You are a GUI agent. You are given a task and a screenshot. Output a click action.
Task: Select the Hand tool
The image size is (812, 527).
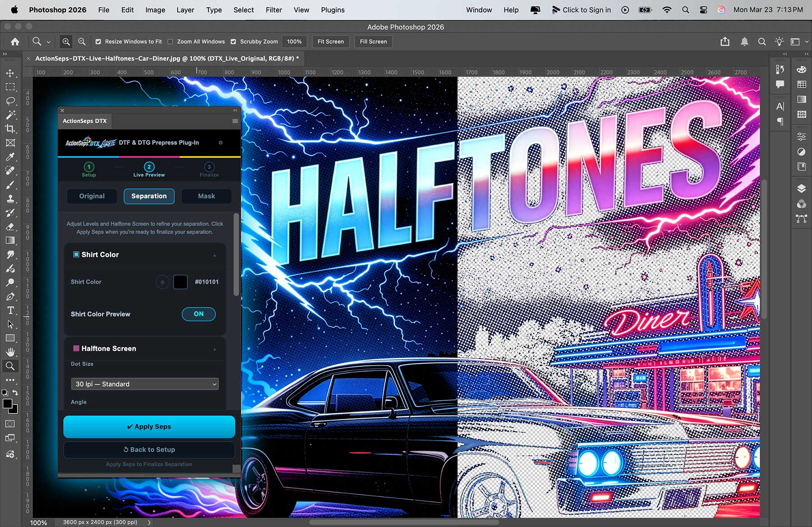10,352
